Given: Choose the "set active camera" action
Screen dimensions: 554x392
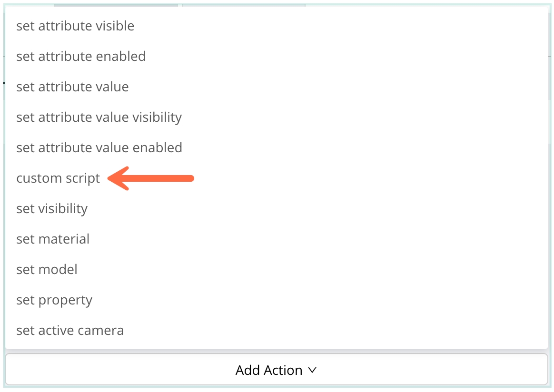Looking at the screenshot, I should (70, 331).
